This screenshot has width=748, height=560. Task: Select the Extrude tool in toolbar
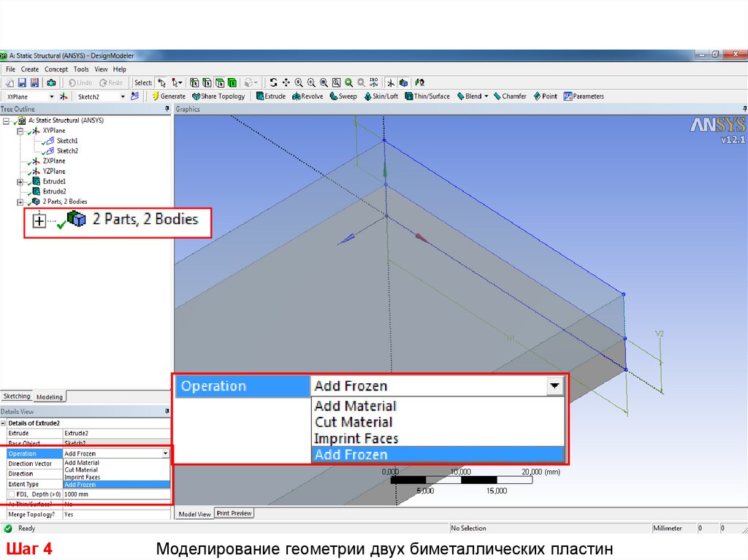click(x=271, y=96)
